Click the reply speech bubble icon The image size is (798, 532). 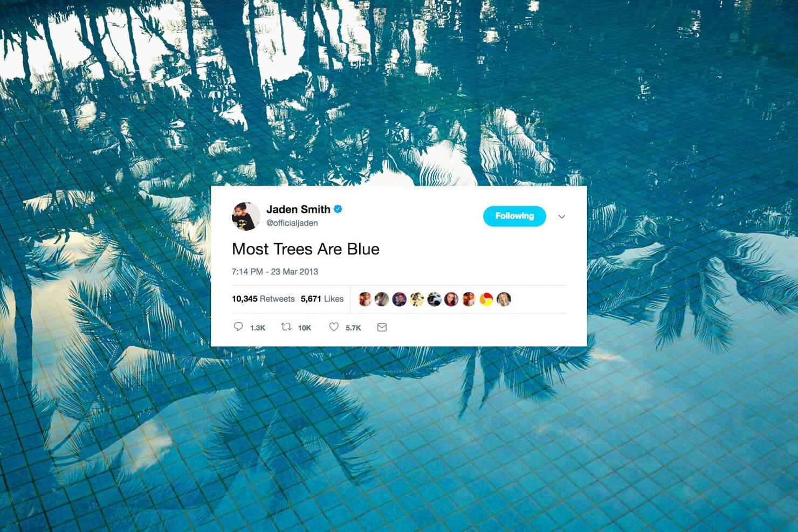tap(238, 327)
